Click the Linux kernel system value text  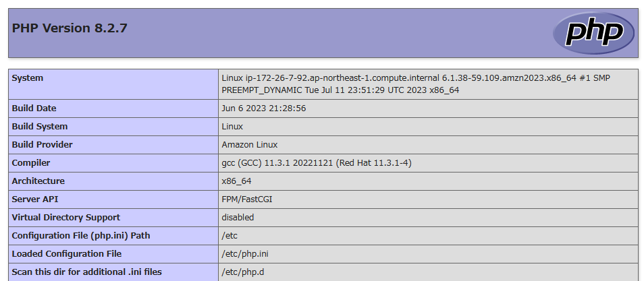coord(416,84)
